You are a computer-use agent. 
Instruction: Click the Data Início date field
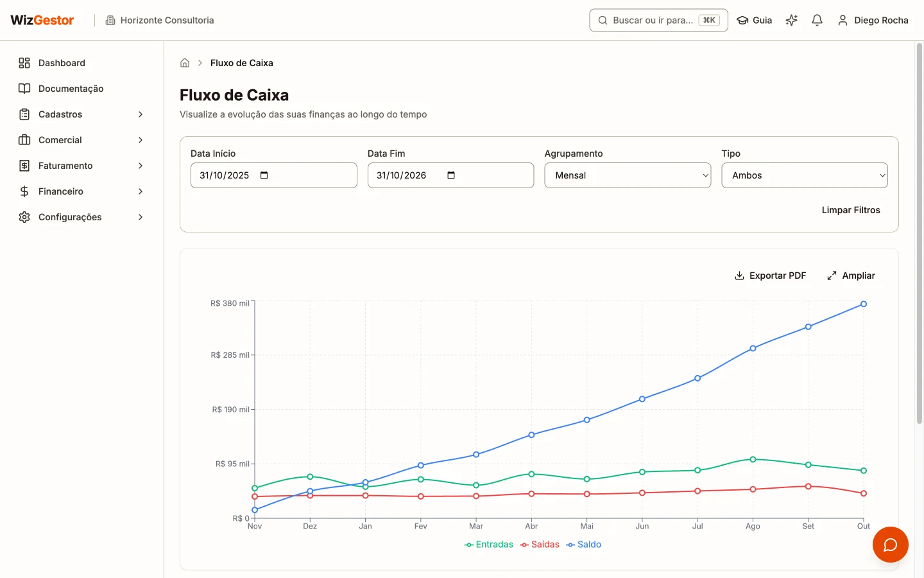(274, 175)
